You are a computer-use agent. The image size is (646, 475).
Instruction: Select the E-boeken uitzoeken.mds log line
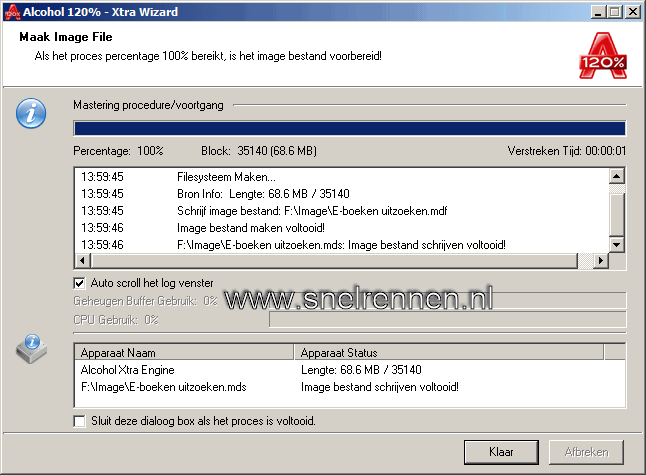pyautogui.click(x=342, y=245)
